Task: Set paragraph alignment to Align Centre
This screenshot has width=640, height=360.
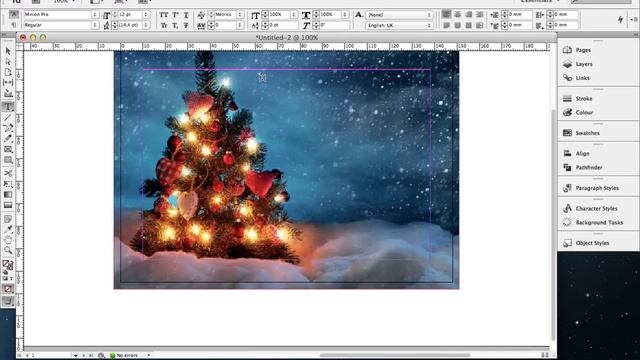Action: coord(458,14)
